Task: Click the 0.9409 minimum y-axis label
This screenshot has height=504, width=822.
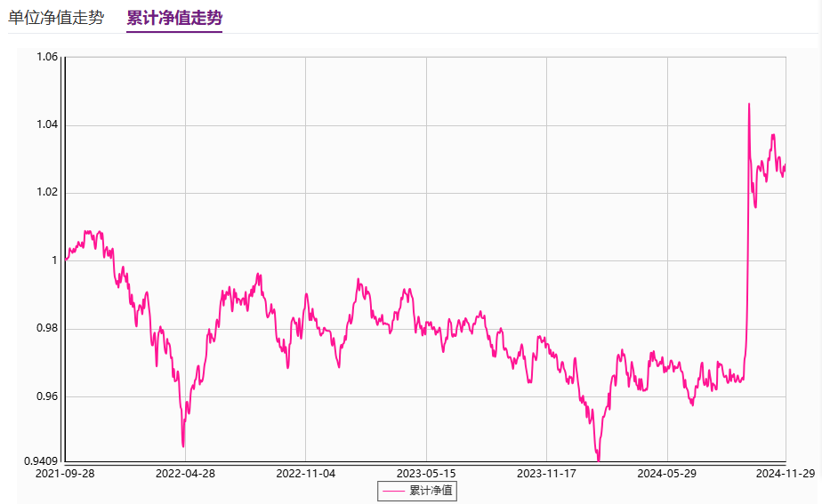Action: pos(42,460)
